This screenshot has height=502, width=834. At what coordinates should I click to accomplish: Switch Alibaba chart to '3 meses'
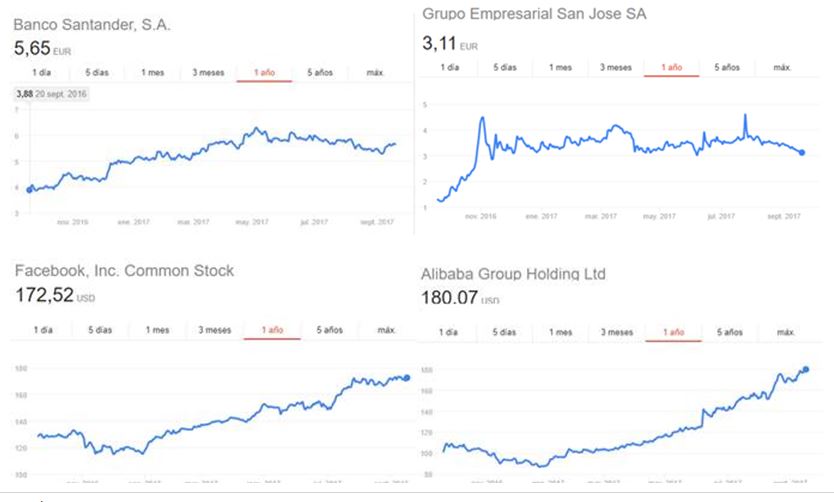(617, 331)
